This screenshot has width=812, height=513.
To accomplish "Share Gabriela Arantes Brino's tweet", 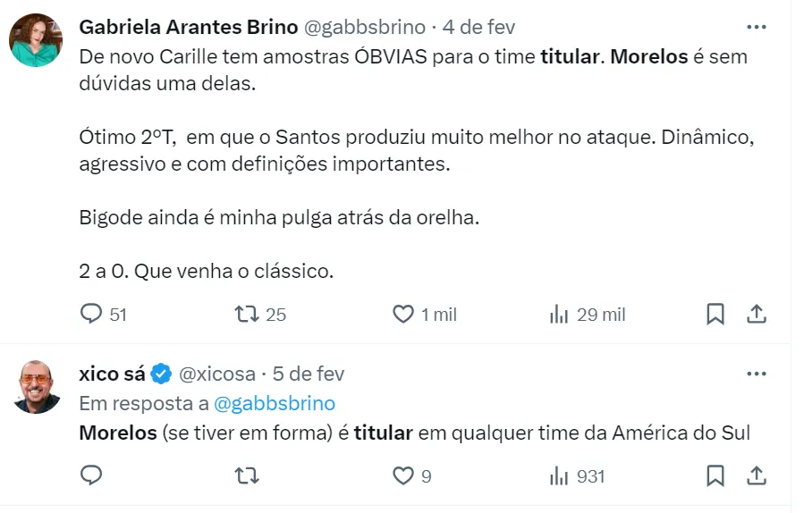I will tap(756, 314).
